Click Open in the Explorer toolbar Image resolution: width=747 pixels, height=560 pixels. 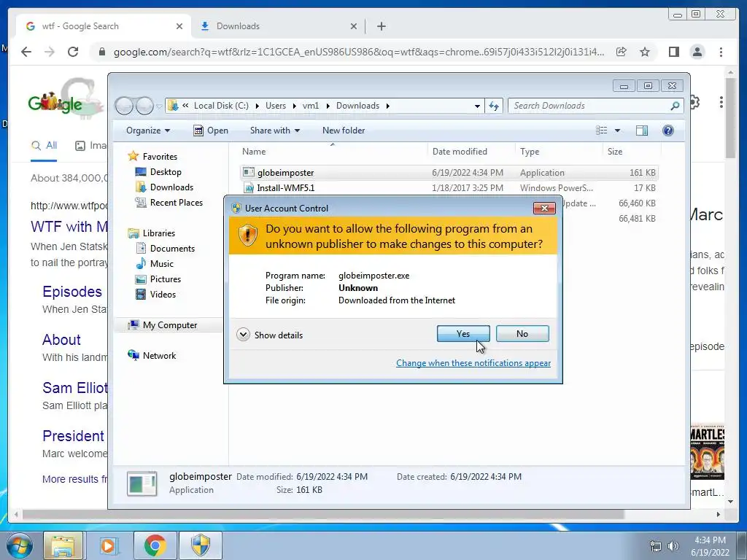coord(211,131)
